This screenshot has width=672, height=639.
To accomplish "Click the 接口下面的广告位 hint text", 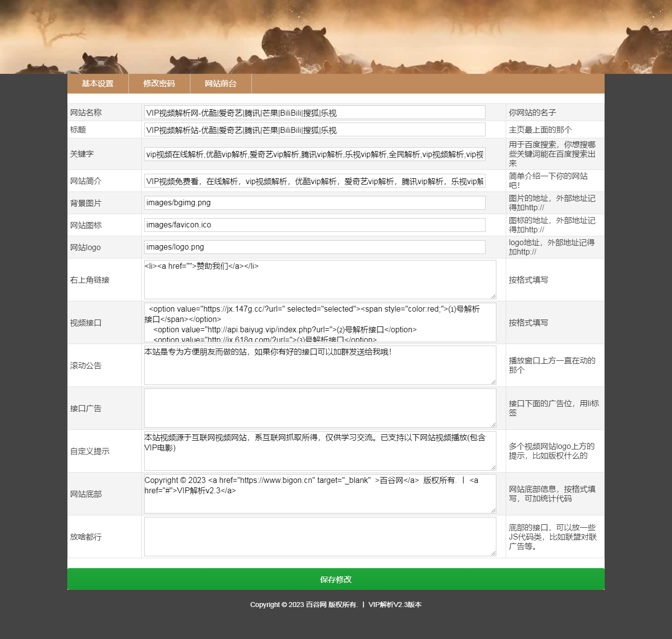I will 554,408.
